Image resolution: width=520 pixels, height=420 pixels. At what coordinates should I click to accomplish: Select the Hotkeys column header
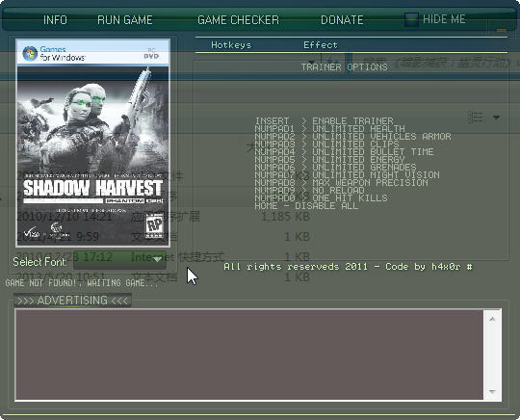(x=231, y=44)
